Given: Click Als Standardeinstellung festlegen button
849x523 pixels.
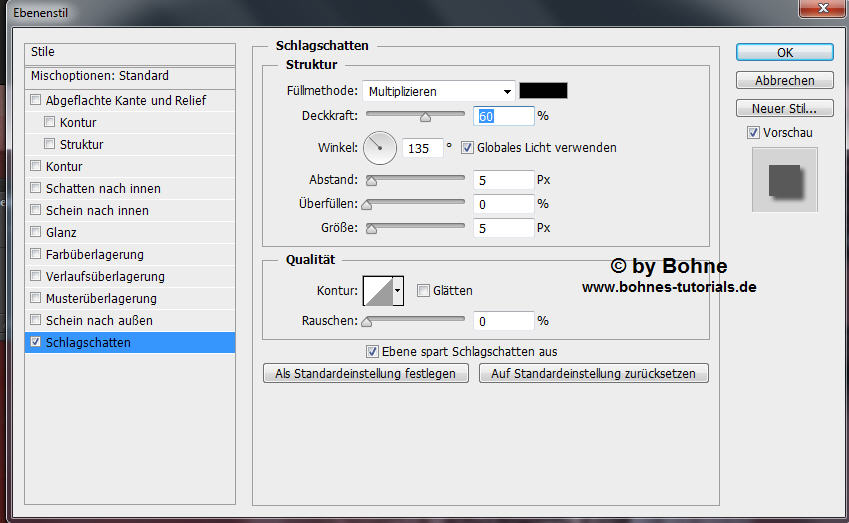Looking at the screenshot, I should [365, 373].
